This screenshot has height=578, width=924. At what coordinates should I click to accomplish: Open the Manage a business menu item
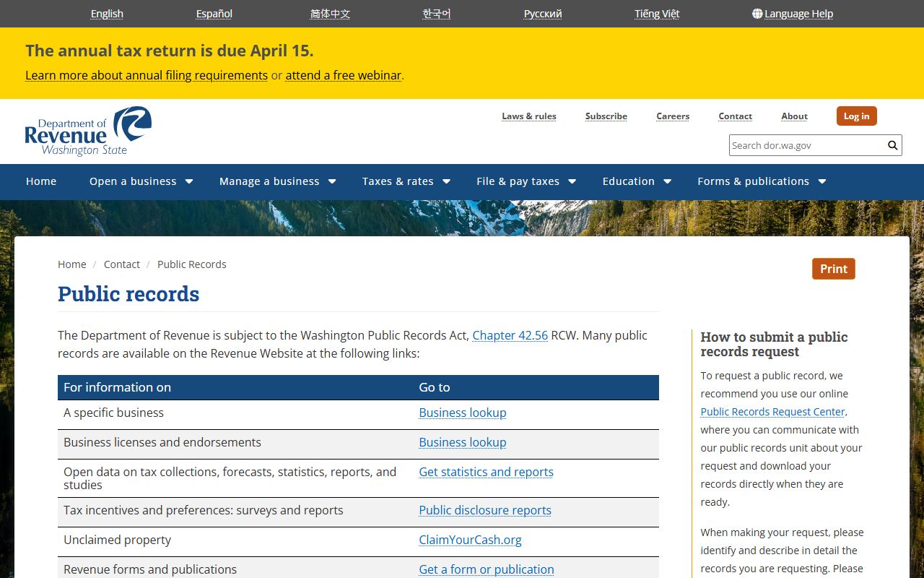[x=269, y=181]
